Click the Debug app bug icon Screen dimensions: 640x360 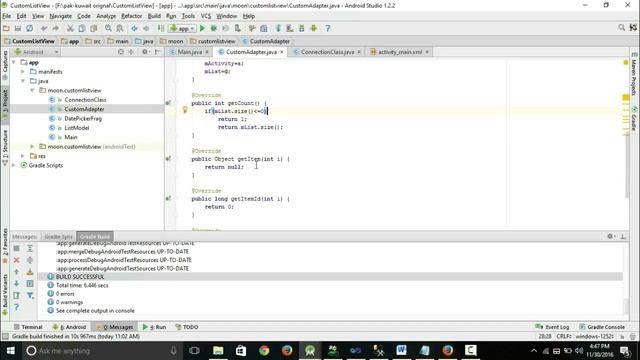click(x=213, y=28)
